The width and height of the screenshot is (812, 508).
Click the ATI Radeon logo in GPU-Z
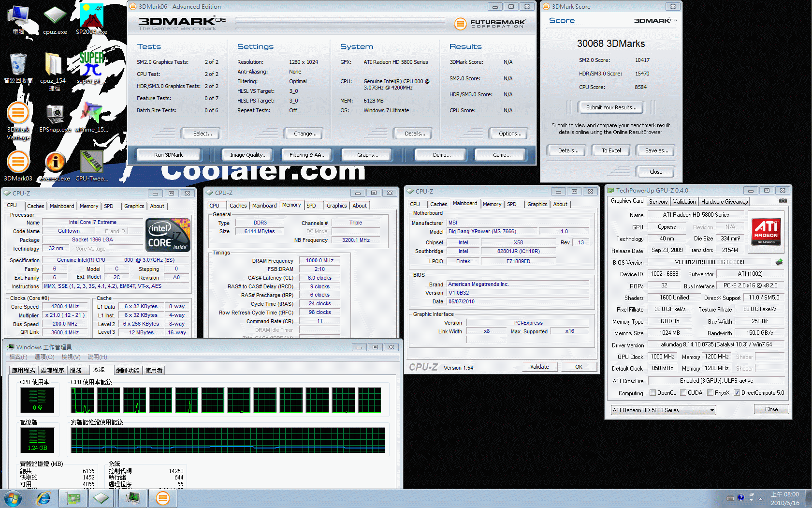pyautogui.click(x=766, y=231)
